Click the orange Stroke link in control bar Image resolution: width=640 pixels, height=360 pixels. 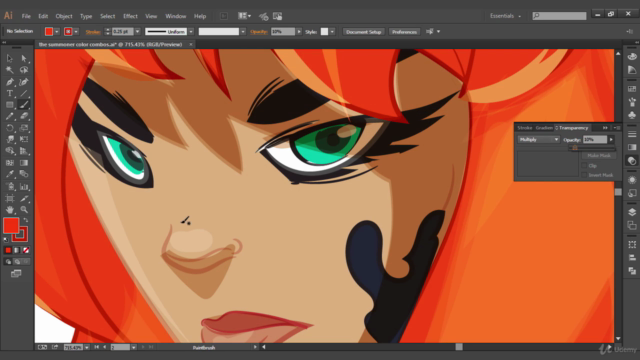93,32
